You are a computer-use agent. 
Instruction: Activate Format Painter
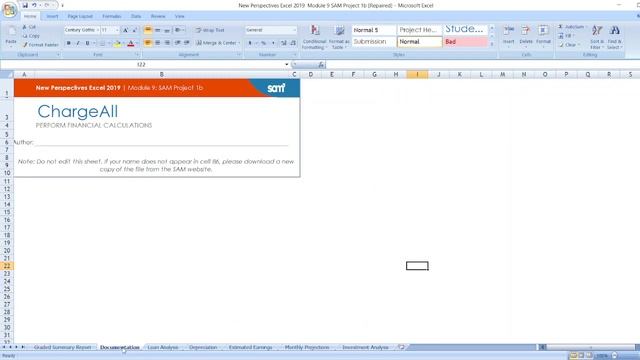tap(40, 45)
